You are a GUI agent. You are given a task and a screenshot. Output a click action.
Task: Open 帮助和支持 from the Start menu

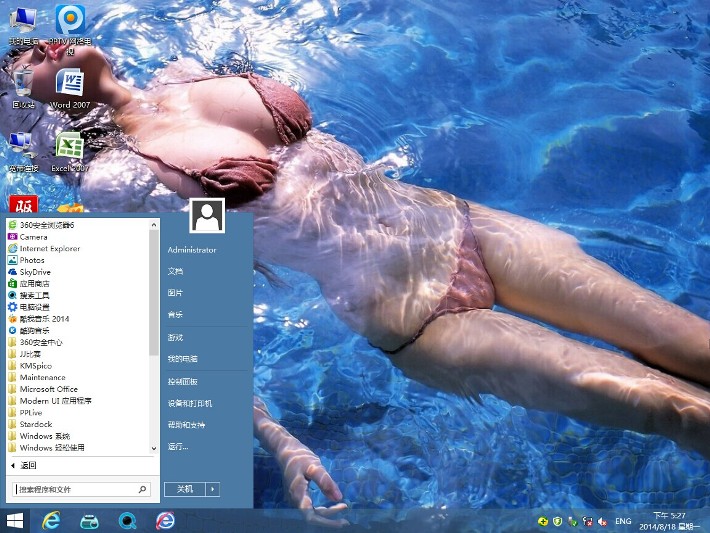click(186, 425)
